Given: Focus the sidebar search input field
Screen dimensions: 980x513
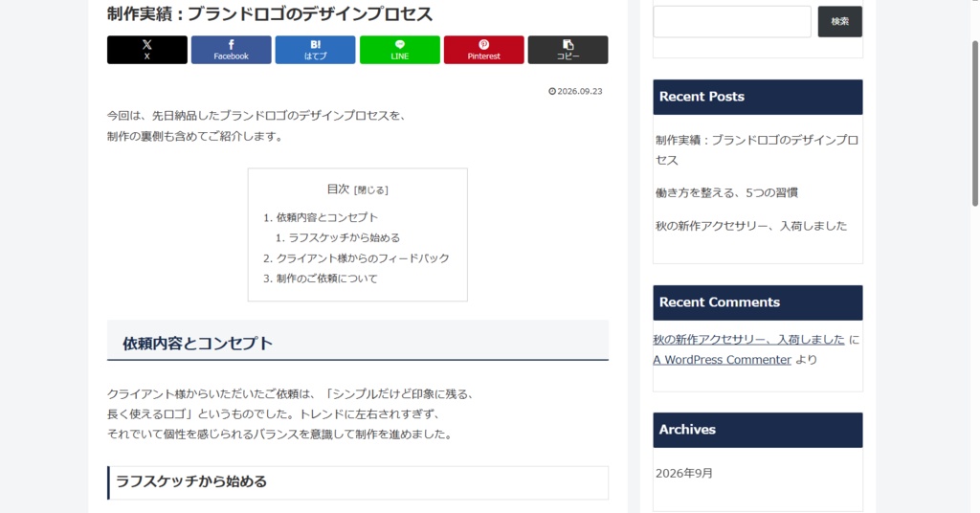Looking at the screenshot, I should pos(732,22).
